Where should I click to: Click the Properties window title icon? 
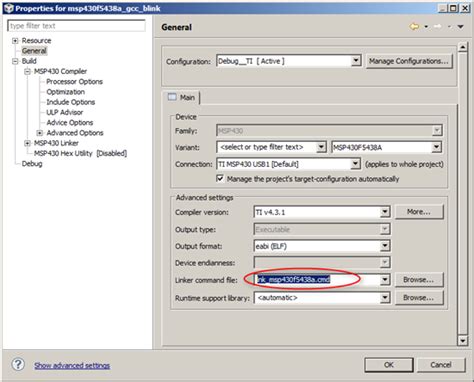8,8
